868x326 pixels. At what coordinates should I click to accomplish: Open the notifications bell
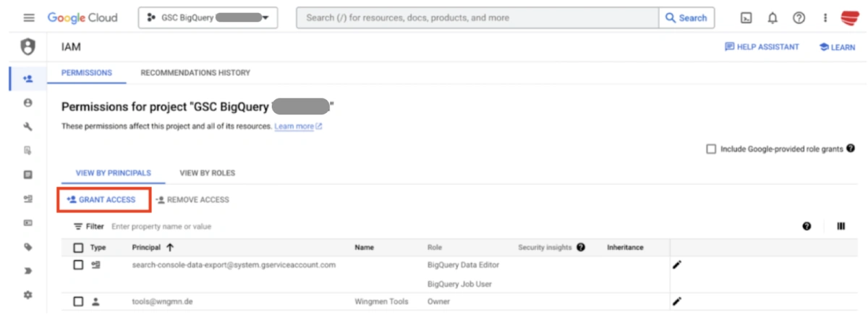point(773,18)
